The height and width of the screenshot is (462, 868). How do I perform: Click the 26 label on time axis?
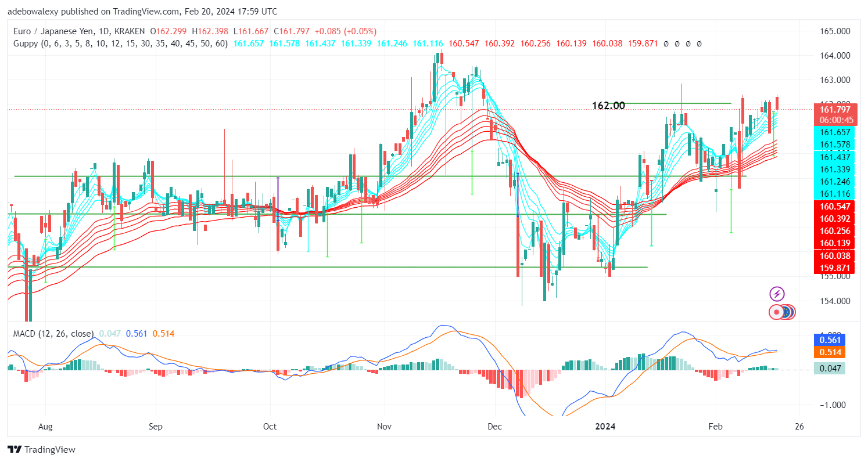point(799,427)
